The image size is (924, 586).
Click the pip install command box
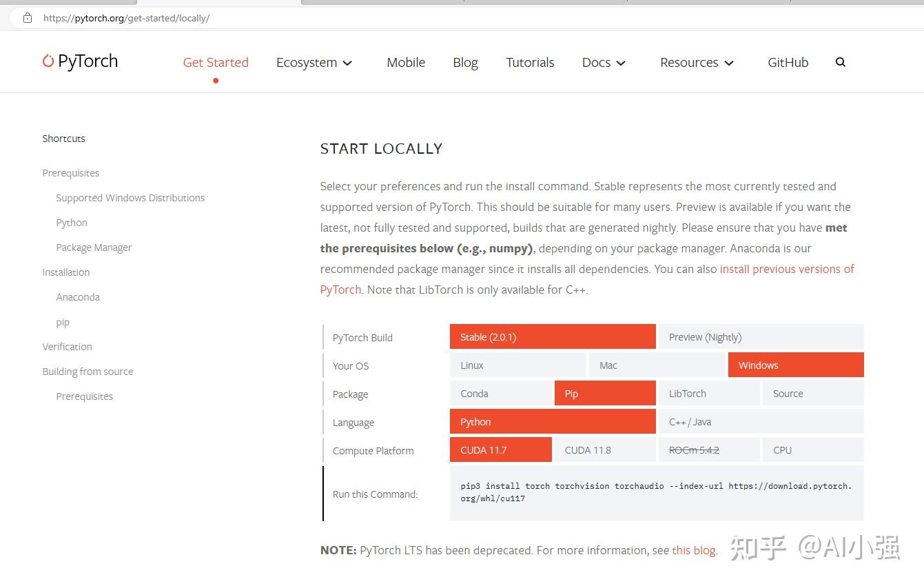pyautogui.click(x=656, y=492)
